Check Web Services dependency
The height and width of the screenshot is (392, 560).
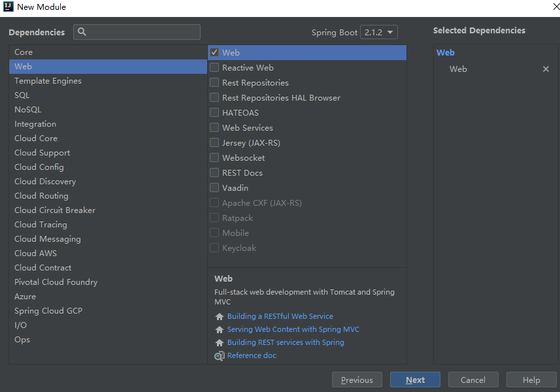(x=214, y=127)
